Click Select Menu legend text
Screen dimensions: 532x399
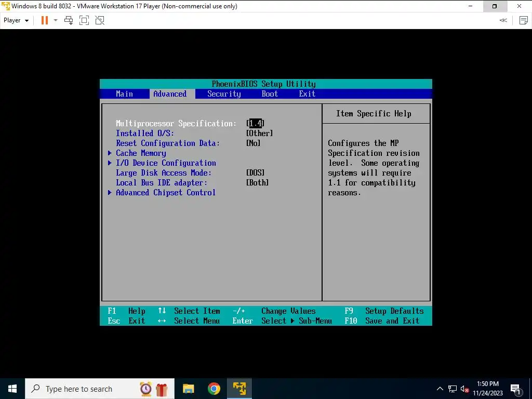(197, 321)
